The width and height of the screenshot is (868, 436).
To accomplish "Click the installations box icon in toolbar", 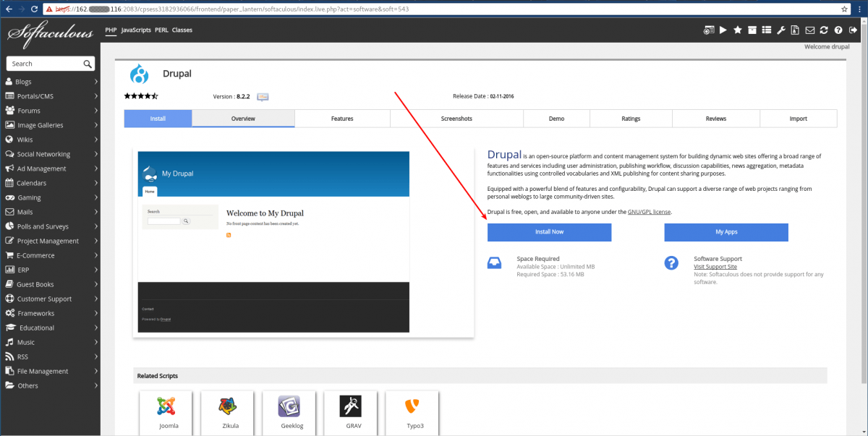I will click(x=752, y=30).
